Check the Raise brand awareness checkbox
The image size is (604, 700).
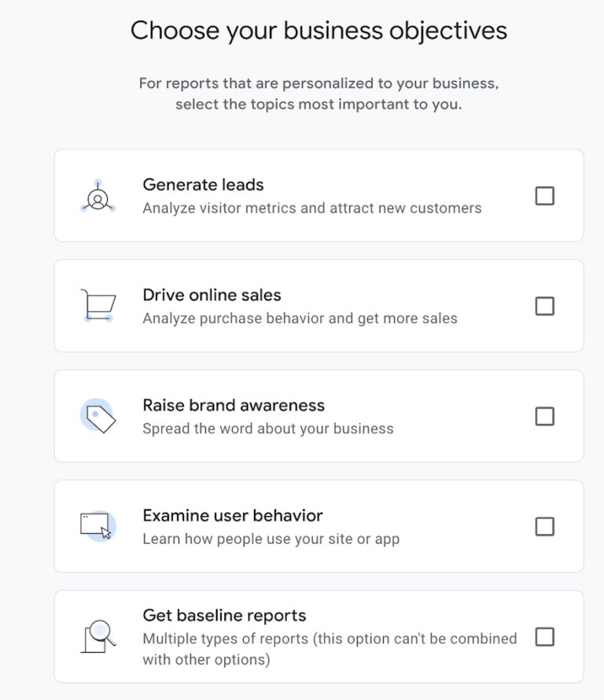544,416
